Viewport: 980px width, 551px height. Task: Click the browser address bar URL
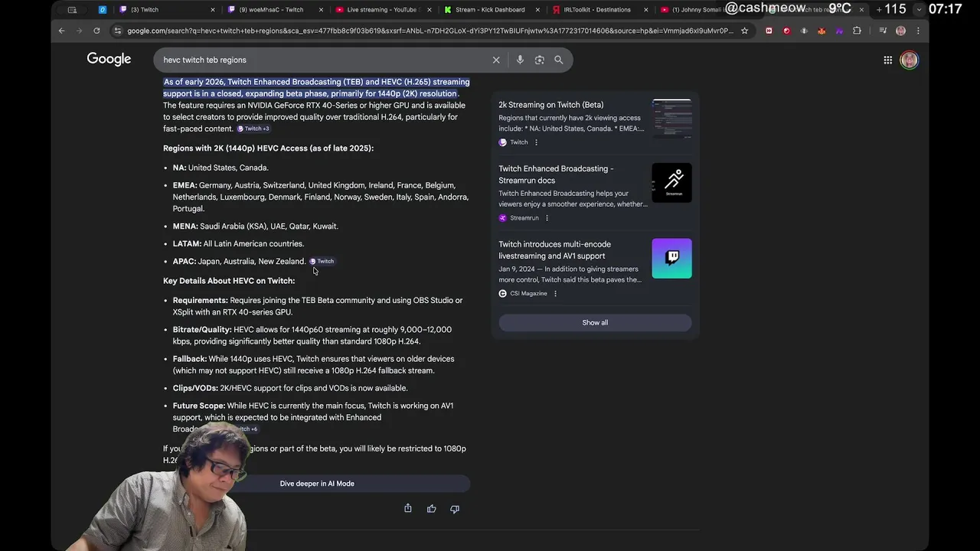(429, 31)
